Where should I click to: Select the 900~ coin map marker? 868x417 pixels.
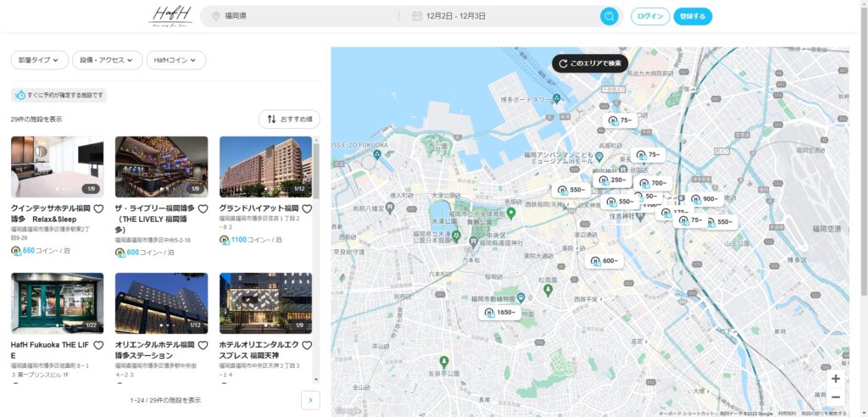tap(704, 199)
